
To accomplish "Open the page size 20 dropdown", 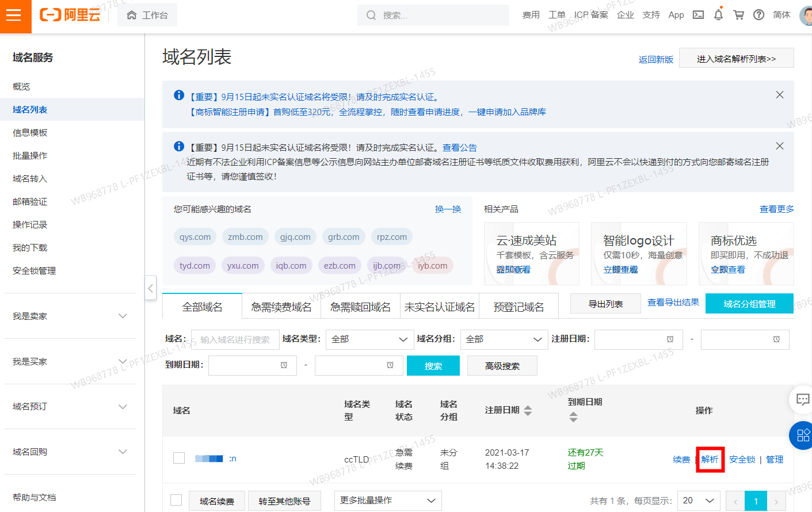I will tap(699, 500).
